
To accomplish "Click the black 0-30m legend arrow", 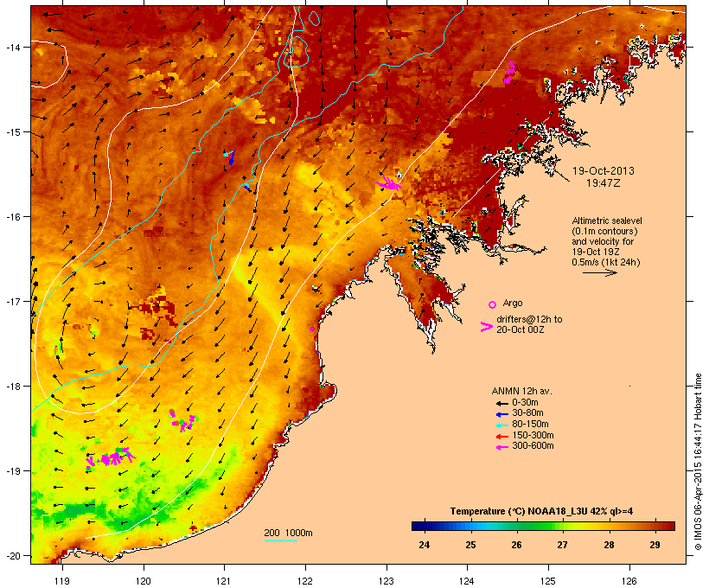I will pos(501,403).
